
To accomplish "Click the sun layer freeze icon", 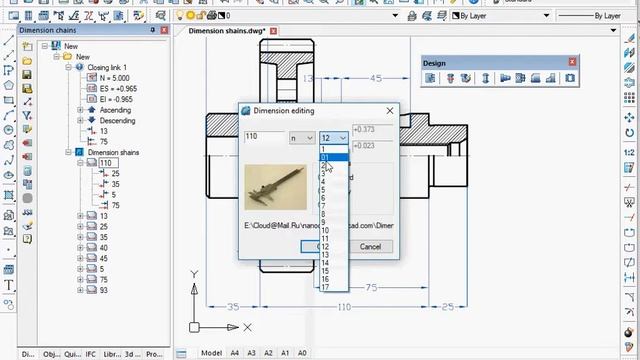I will coord(190,16).
